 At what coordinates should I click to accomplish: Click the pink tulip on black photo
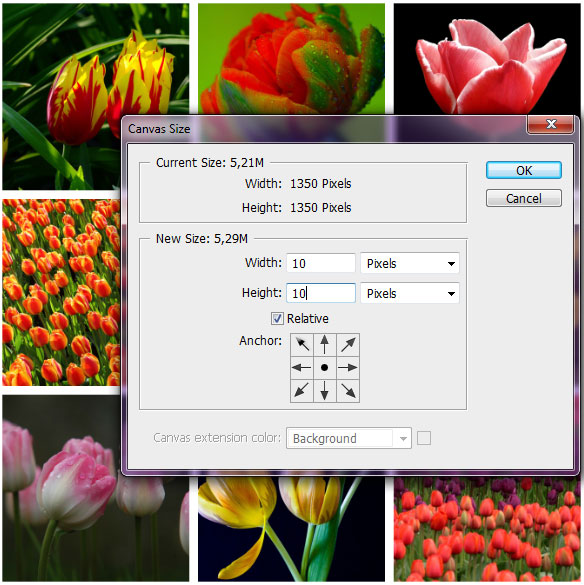tap(487, 58)
